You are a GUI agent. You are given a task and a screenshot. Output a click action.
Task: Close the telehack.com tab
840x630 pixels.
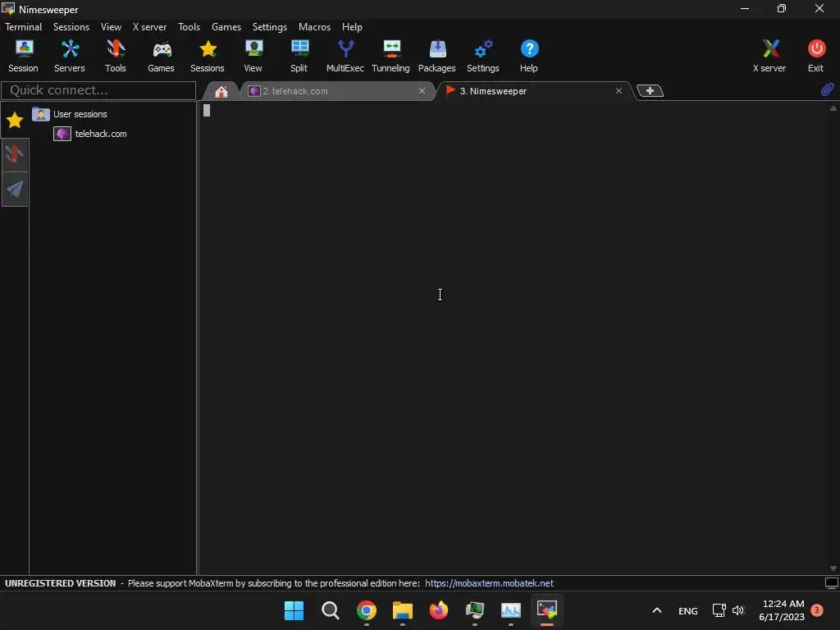[422, 91]
